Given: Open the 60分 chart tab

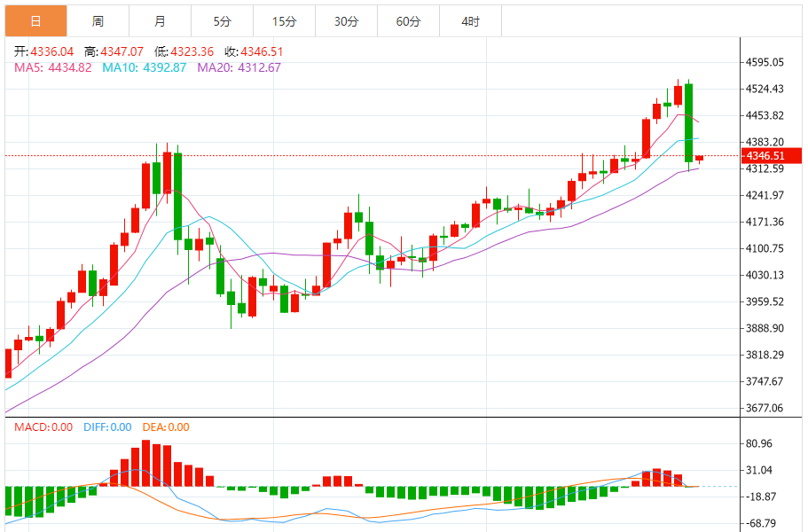Looking at the screenshot, I should coord(408,21).
